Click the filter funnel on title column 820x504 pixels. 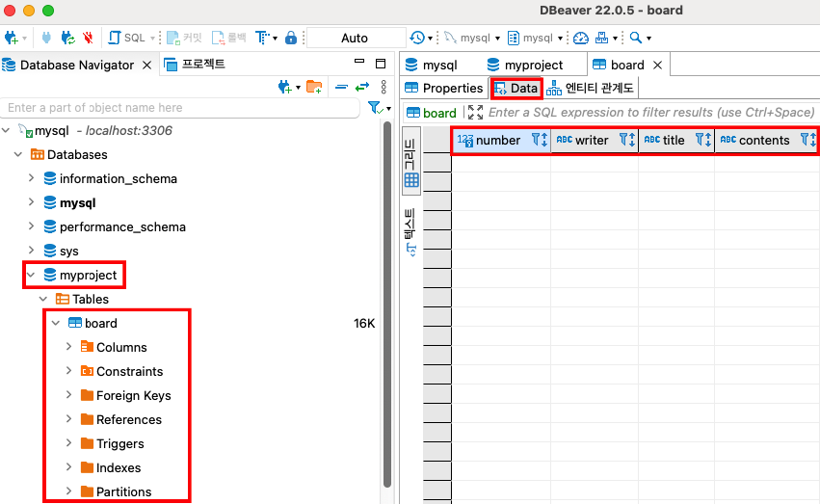(x=700, y=140)
